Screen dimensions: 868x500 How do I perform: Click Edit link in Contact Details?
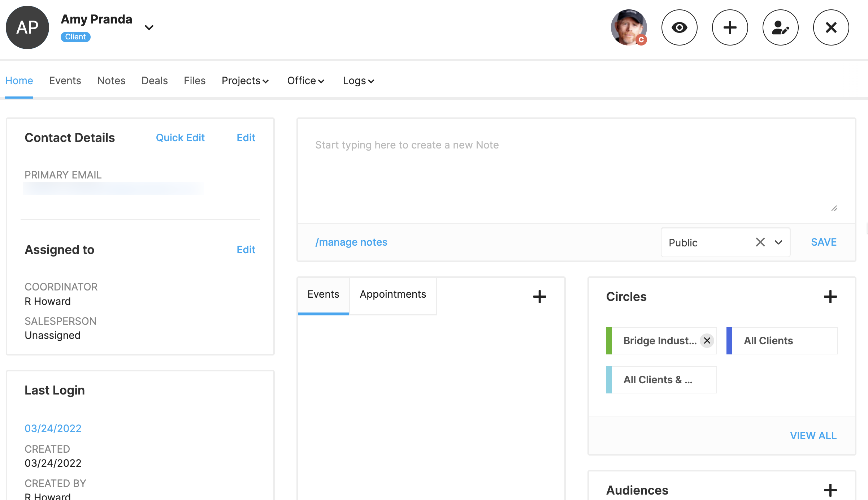coord(246,138)
